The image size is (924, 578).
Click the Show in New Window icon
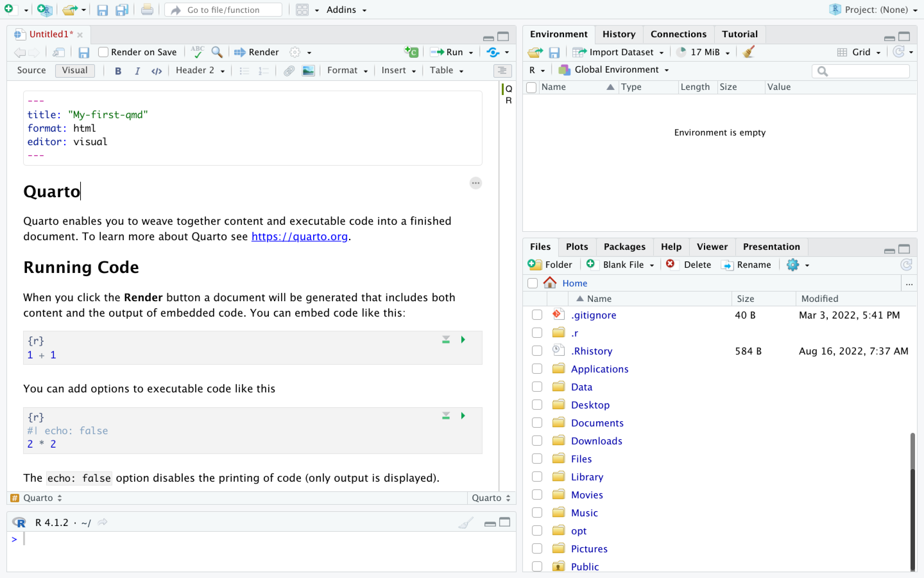58,52
